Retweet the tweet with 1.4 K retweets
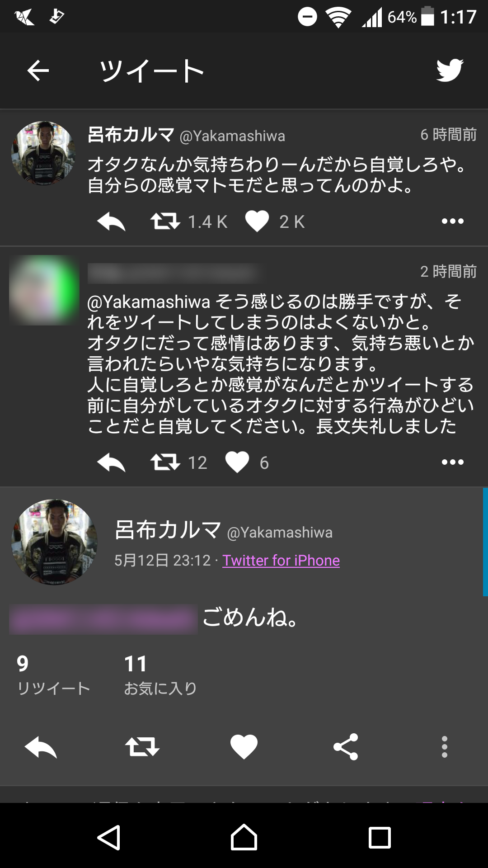488x868 pixels. tap(165, 222)
